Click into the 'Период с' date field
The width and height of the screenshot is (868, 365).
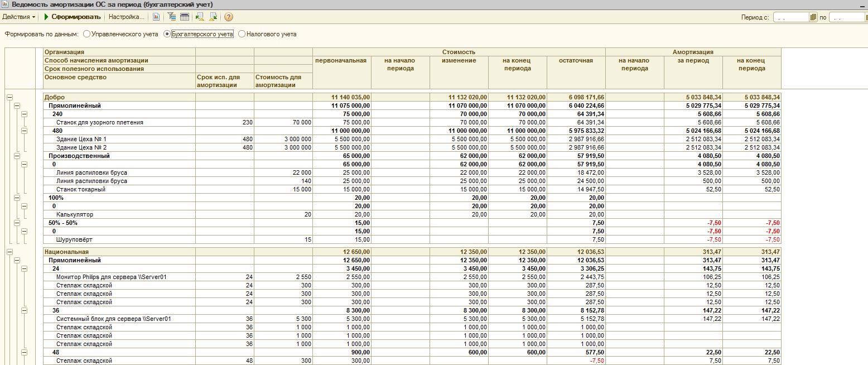click(790, 17)
